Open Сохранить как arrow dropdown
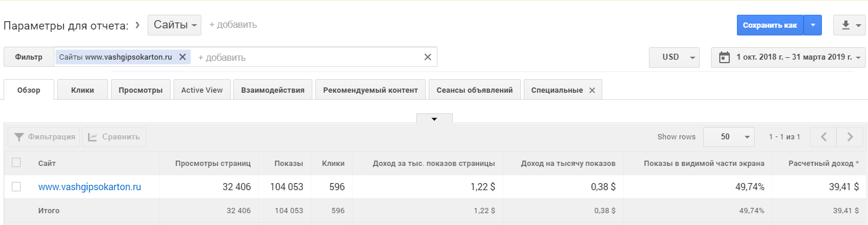 tap(812, 25)
